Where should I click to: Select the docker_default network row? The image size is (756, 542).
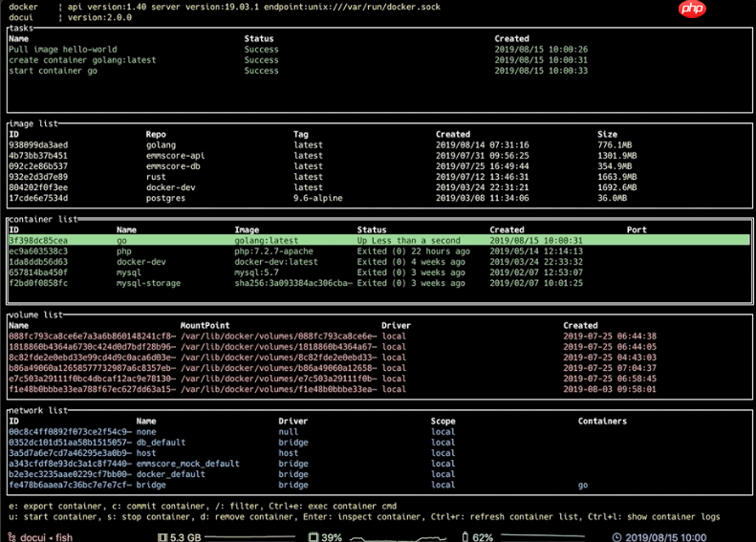click(x=379, y=474)
